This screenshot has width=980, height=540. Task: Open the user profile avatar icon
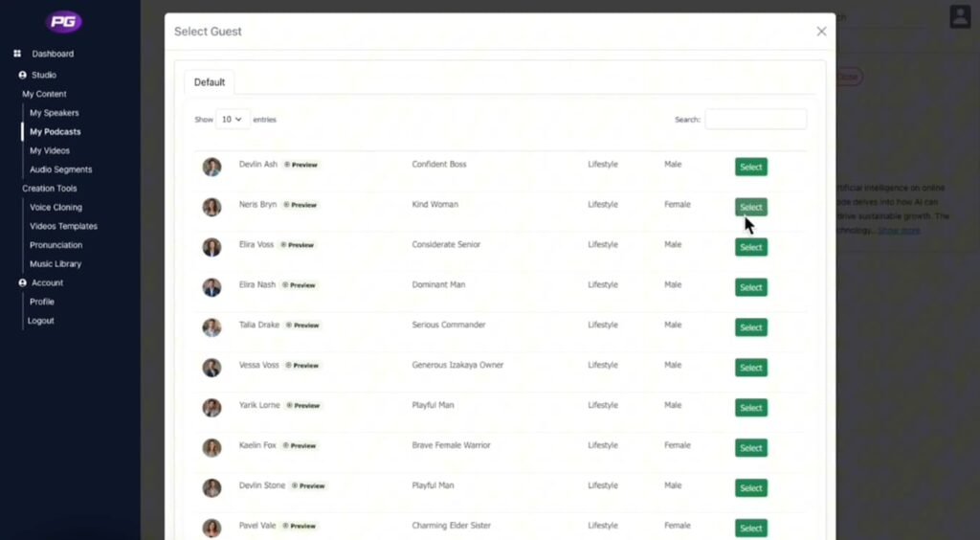point(959,16)
